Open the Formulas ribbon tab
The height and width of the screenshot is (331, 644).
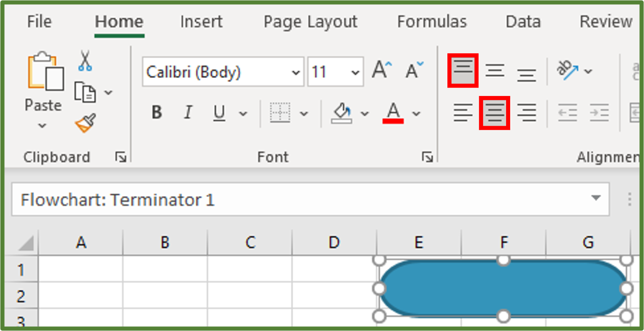431,22
